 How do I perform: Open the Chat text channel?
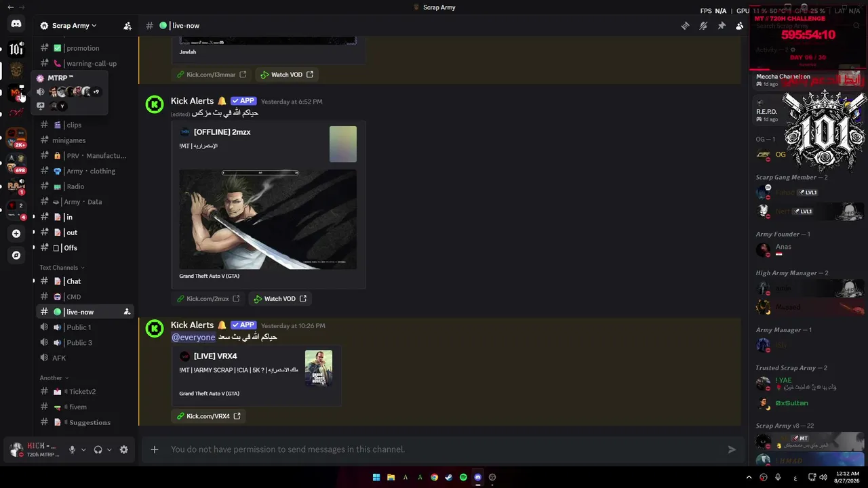click(84, 281)
